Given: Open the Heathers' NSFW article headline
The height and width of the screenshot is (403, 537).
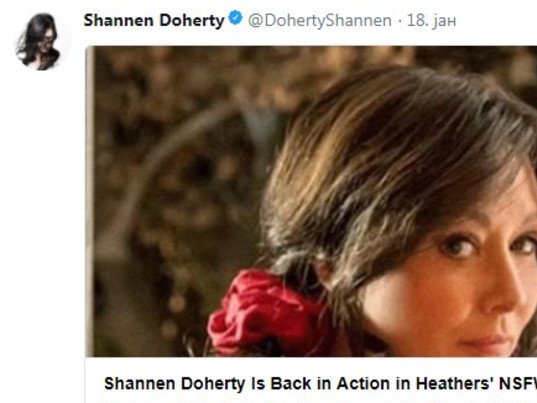Looking at the screenshot, I should pos(320,383).
